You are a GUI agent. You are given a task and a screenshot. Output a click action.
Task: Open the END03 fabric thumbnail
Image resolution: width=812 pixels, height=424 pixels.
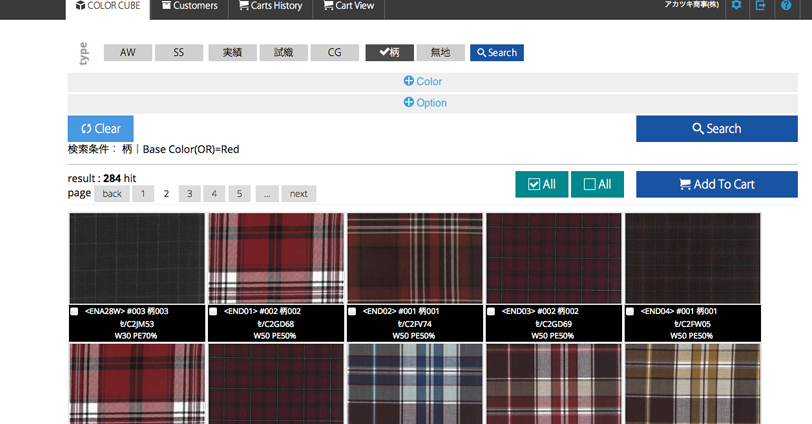pos(554,258)
